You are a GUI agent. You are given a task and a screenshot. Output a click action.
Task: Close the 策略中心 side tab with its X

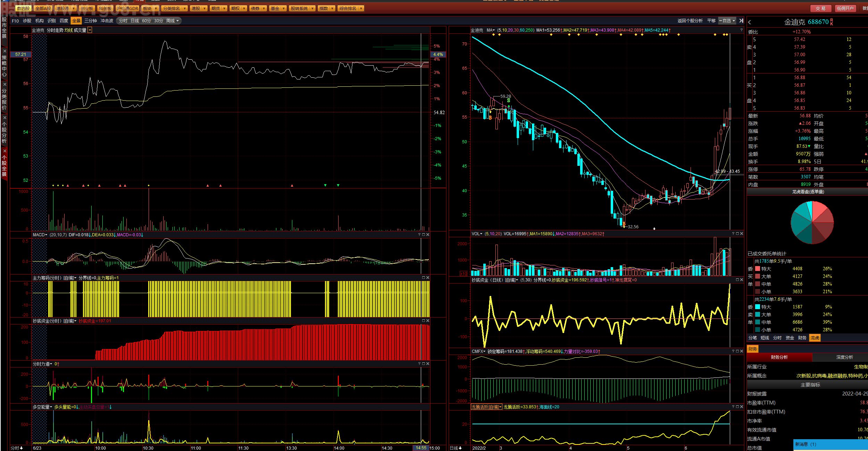pyautogui.click(x=5, y=51)
